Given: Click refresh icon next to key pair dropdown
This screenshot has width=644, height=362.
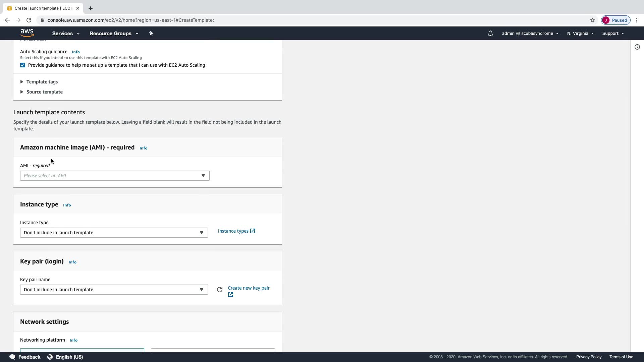Looking at the screenshot, I should pos(220,290).
